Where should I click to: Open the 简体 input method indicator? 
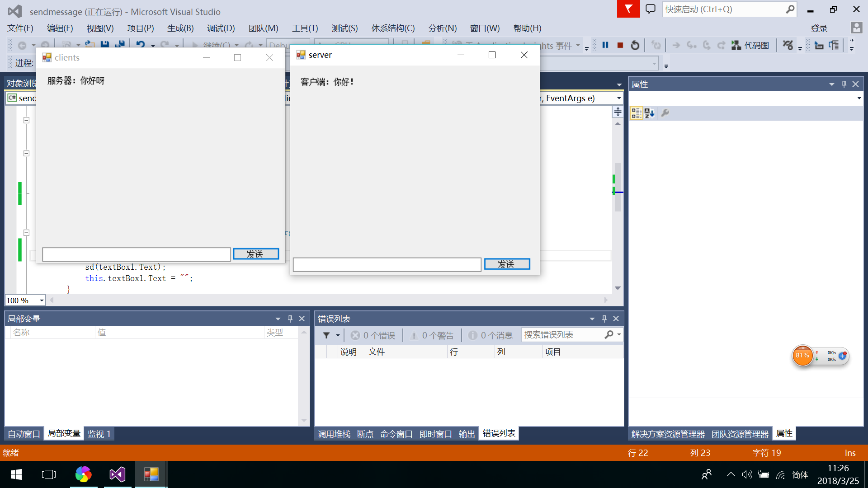(800, 474)
